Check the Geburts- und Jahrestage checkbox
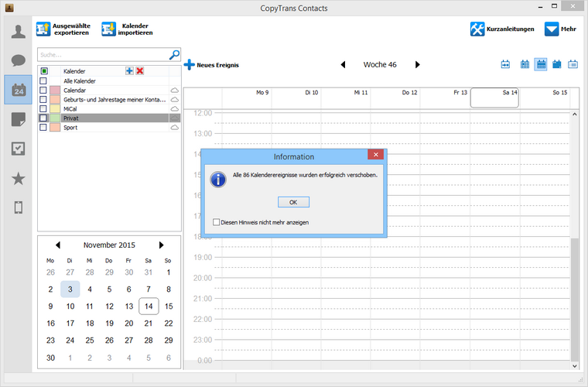 tap(43, 100)
